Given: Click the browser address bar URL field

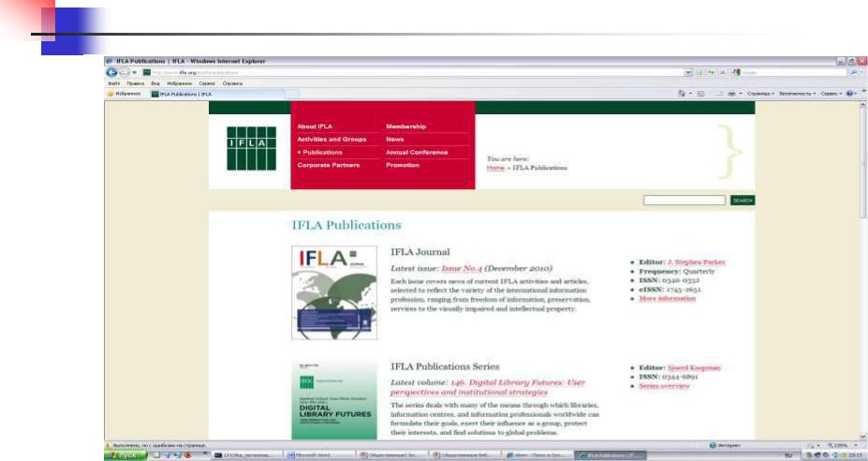Looking at the screenshot, I should coord(413,72).
